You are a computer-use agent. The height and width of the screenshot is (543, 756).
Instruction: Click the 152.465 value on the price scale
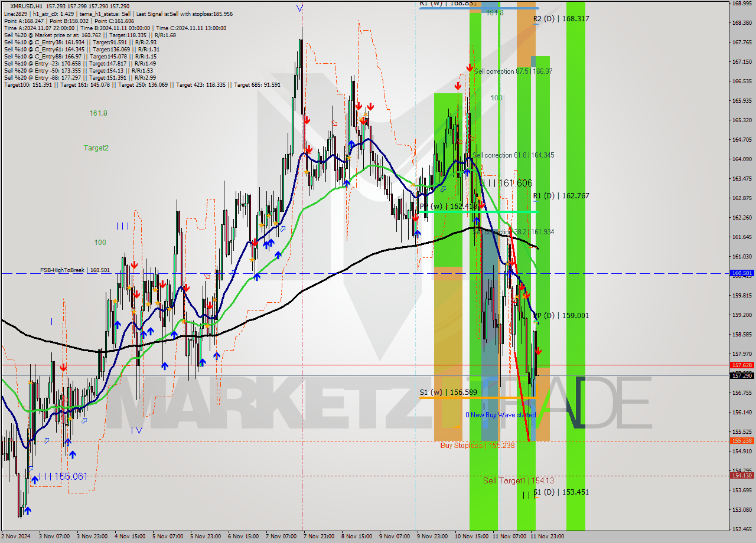coord(742,529)
